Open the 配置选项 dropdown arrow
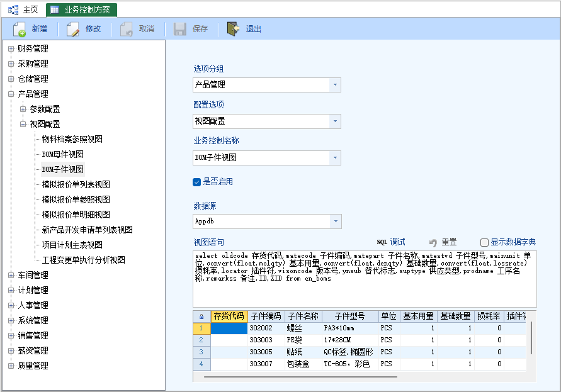The height and width of the screenshot is (392, 561). [x=335, y=121]
